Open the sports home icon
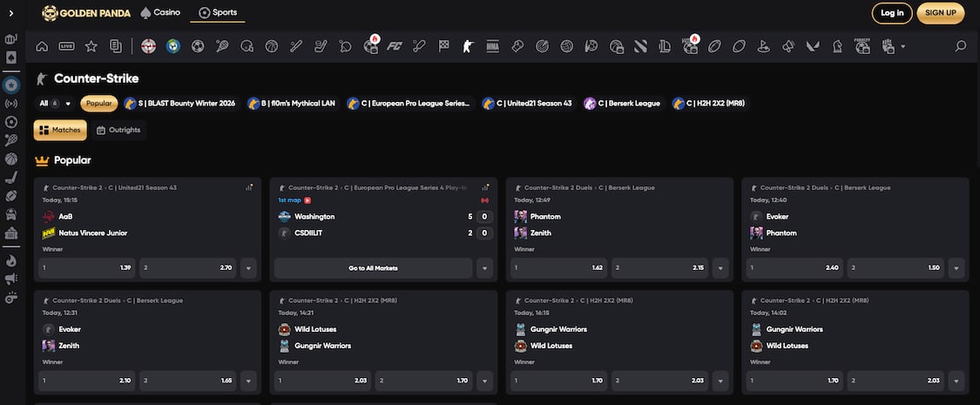Viewport: 980px width, 405px height. 42,46
